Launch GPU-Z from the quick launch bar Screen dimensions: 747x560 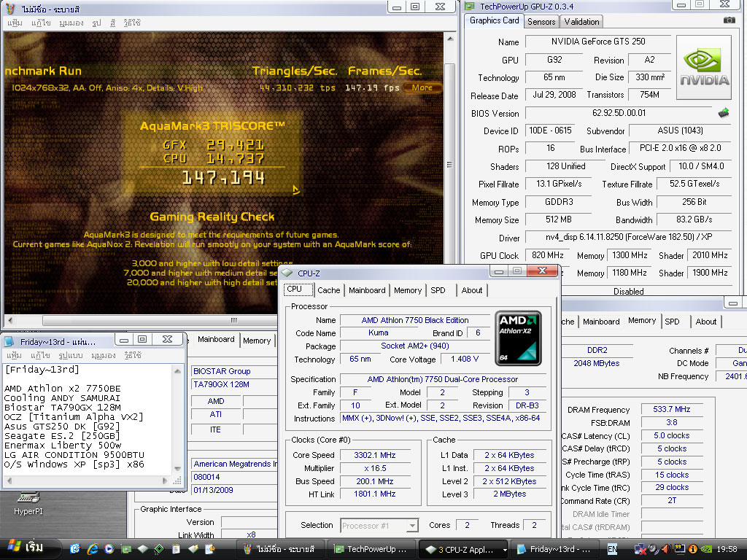(x=125, y=549)
